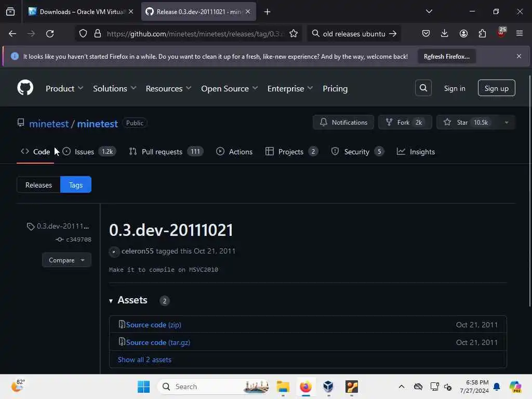Expand the Resources menu

pos(169,88)
